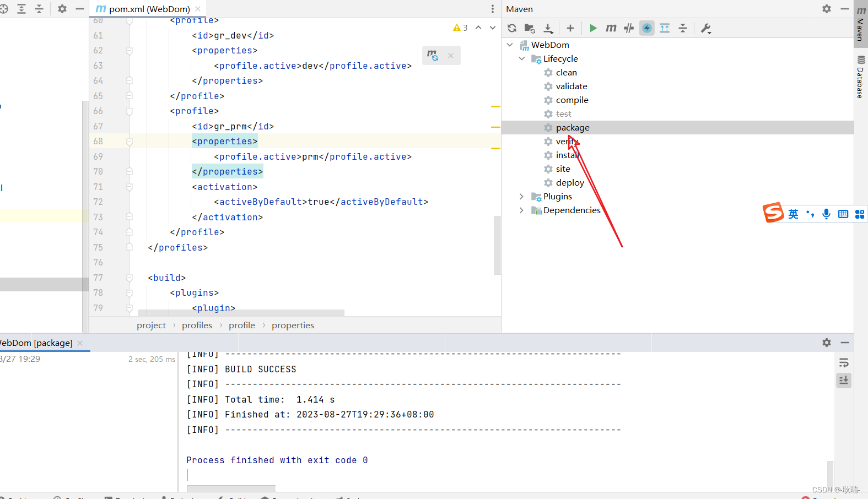Click the warnings indicator showing 3
The height and width of the screenshot is (499, 868).
click(460, 28)
